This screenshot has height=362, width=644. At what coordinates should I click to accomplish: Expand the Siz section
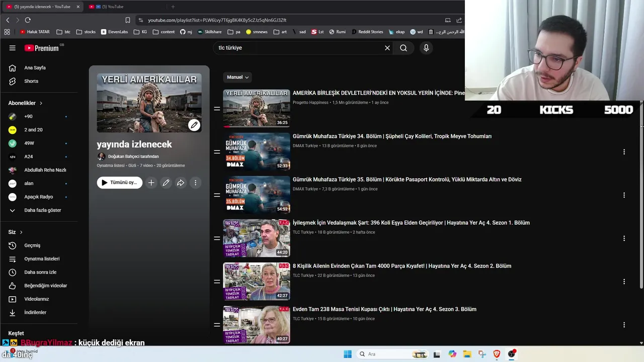[x=16, y=232]
